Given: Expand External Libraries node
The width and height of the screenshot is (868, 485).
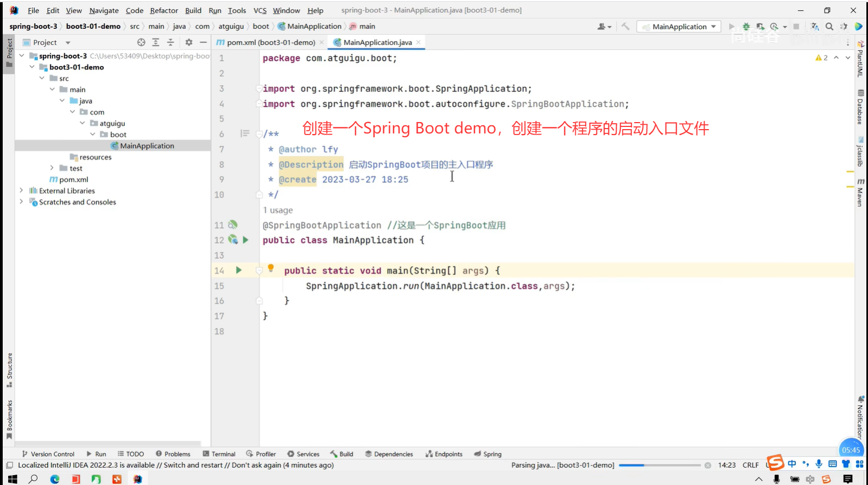Looking at the screenshot, I should [x=22, y=190].
